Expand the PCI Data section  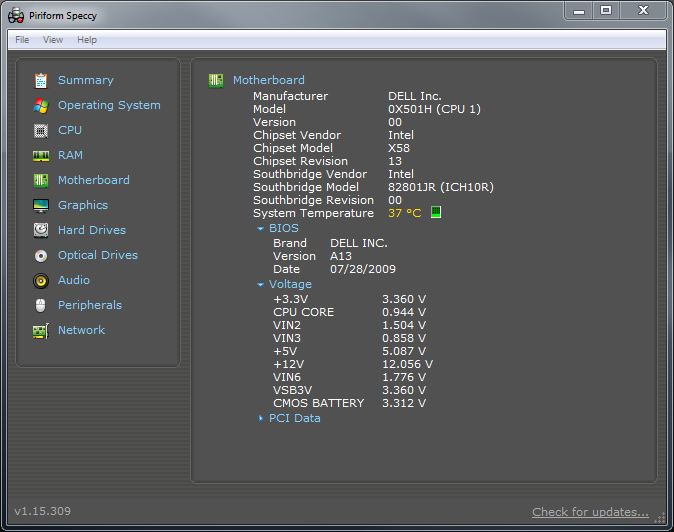(261, 419)
